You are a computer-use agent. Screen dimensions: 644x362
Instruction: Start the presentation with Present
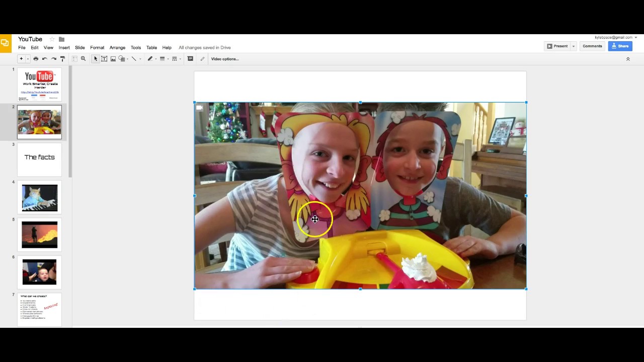click(x=557, y=46)
